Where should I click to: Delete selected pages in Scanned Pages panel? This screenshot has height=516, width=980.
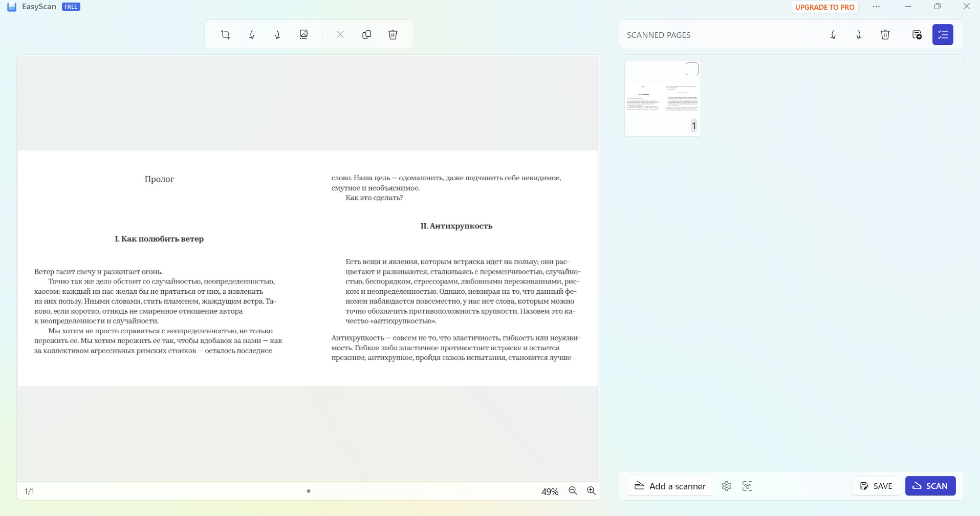click(x=885, y=35)
